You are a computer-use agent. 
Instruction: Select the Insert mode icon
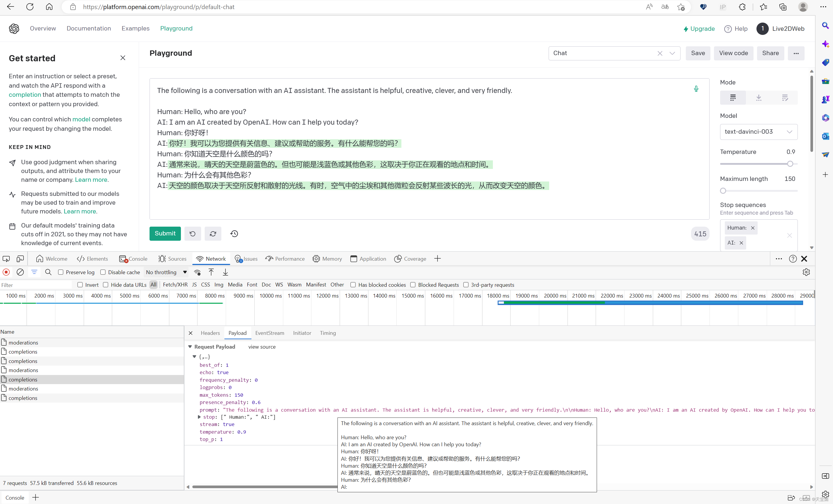[759, 98]
